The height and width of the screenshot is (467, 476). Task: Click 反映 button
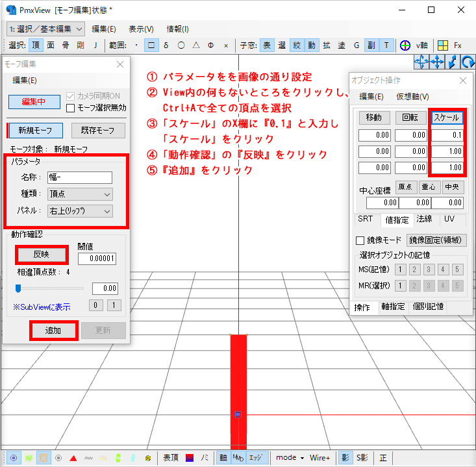click(x=42, y=255)
